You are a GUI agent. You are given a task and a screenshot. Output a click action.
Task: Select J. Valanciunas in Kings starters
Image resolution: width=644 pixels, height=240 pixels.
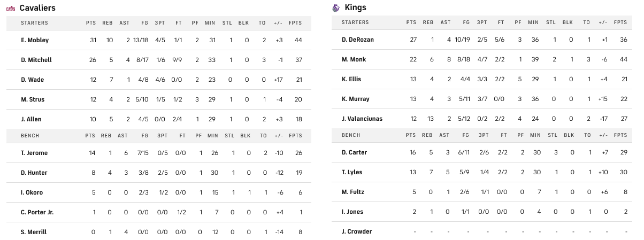(x=361, y=119)
